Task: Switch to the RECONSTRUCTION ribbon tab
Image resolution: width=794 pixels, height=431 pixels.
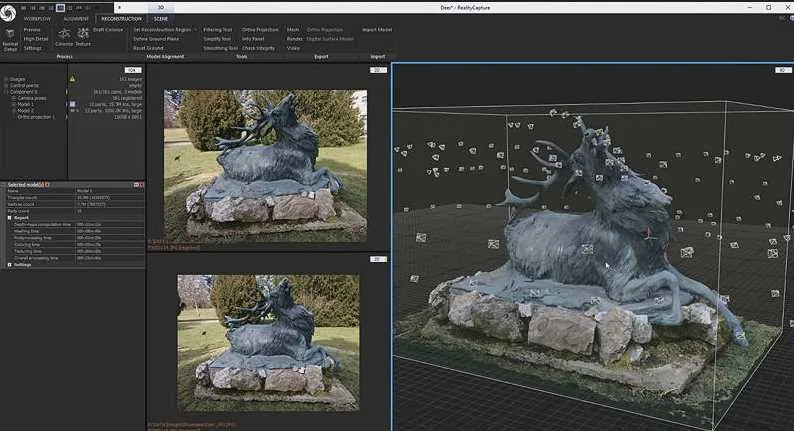Action: (x=122, y=19)
